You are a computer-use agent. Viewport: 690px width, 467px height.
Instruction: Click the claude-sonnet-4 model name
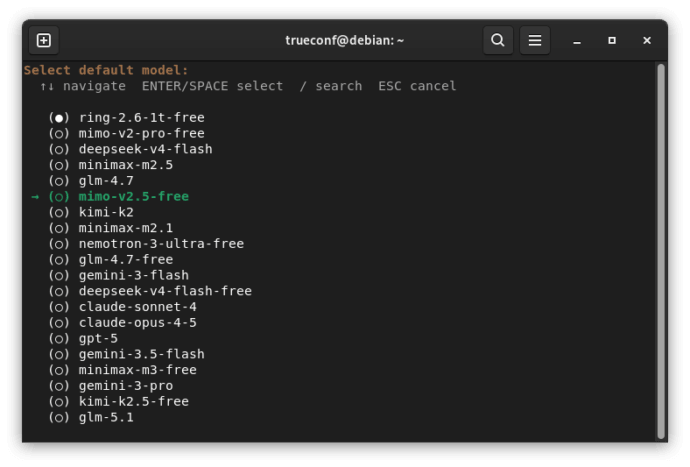pos(138,307)
